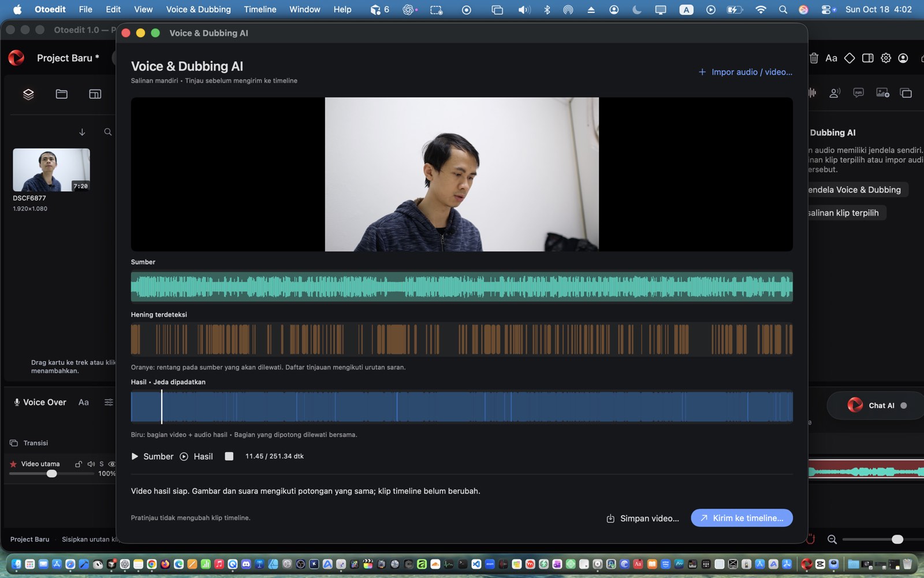
Task: Click the Kirim ke timeline button
Action: 742,518
